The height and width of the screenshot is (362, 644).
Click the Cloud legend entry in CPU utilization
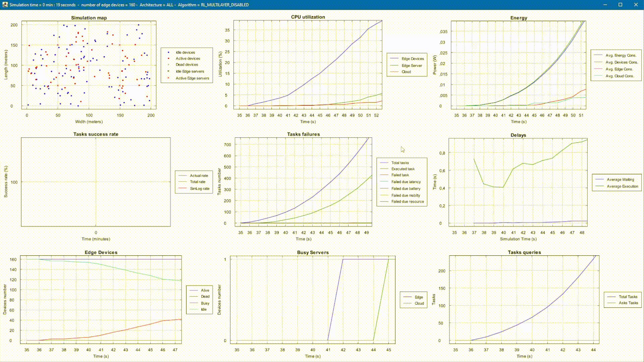point(406,72)
